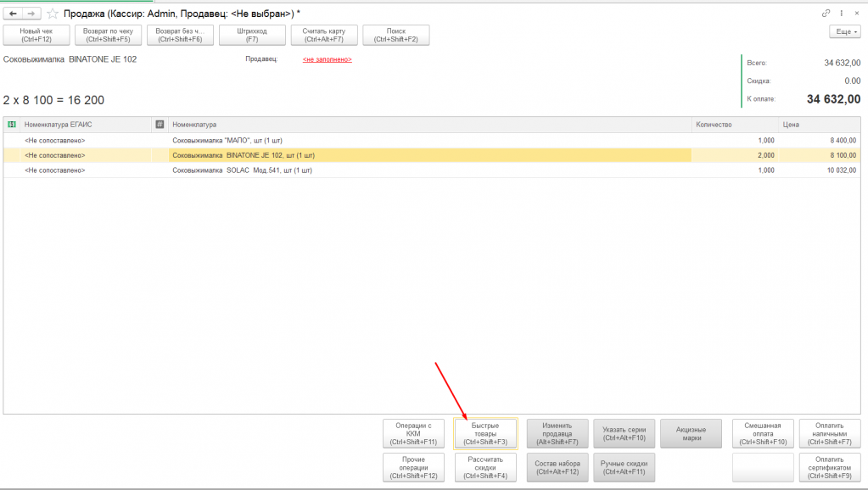Click Возврат по чеку button
The image size is (868, 490).
click(108, 35)
